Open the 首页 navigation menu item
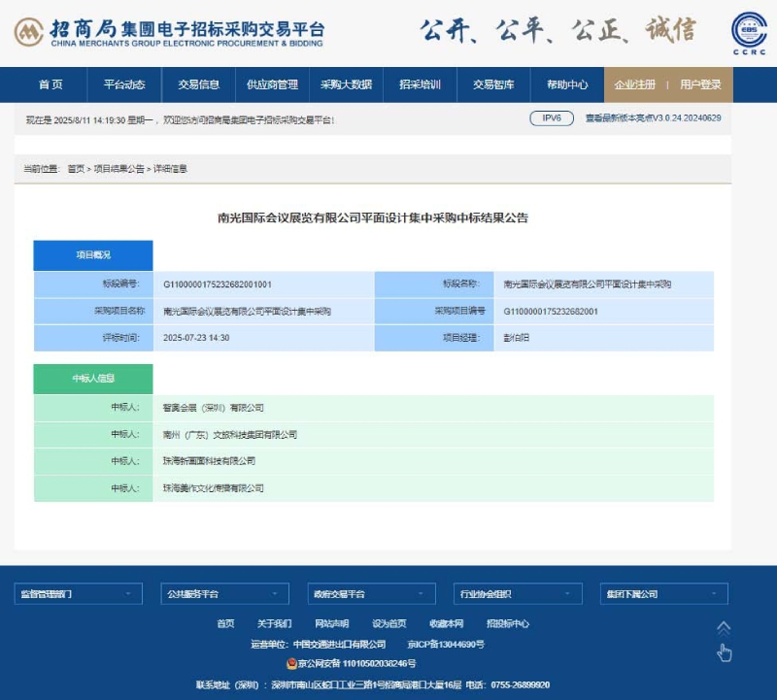This screenshot has height=700, width=777. point(51,84)
